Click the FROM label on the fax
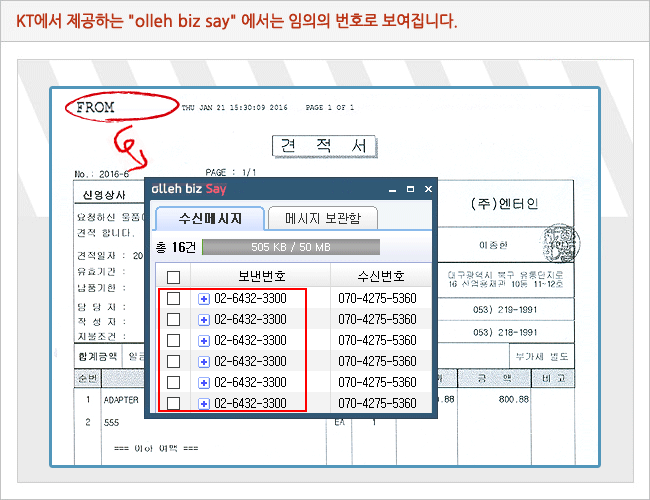The height and width of the screenshot is (500, 650). [x=95, y=107]
